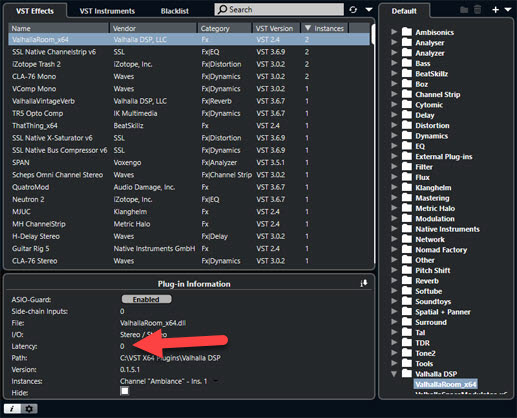This screenshot has width=517, height=418.
Task: Switch to the VST Effects tab
Action: [x=35, y=11]
